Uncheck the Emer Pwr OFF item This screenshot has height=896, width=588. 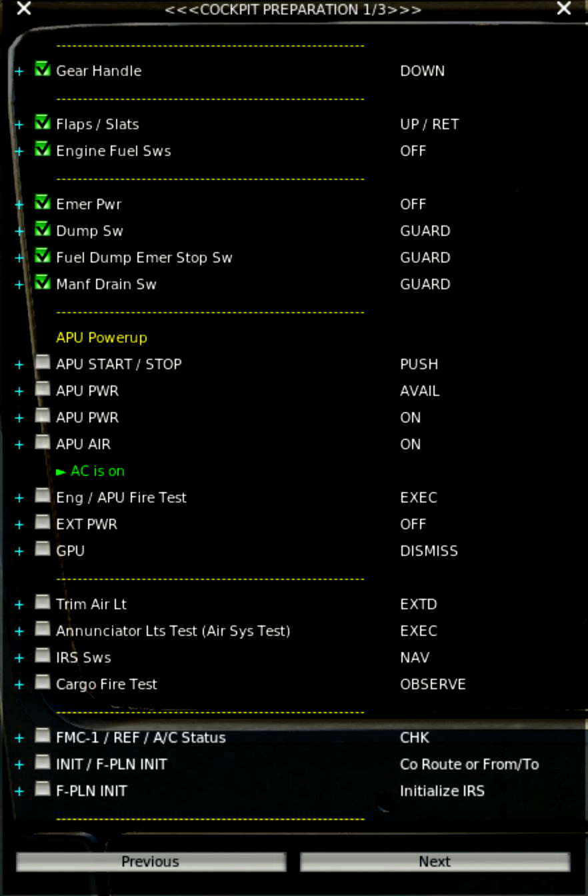coord(42,204)
